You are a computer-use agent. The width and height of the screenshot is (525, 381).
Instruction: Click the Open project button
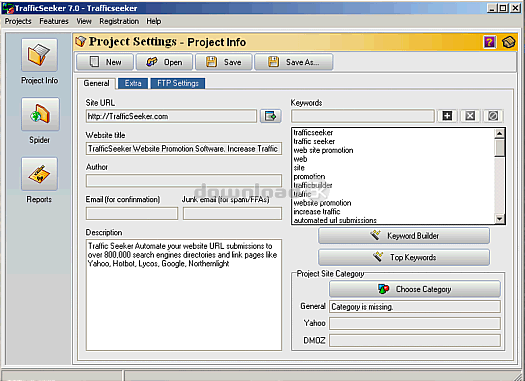point(164,62)
